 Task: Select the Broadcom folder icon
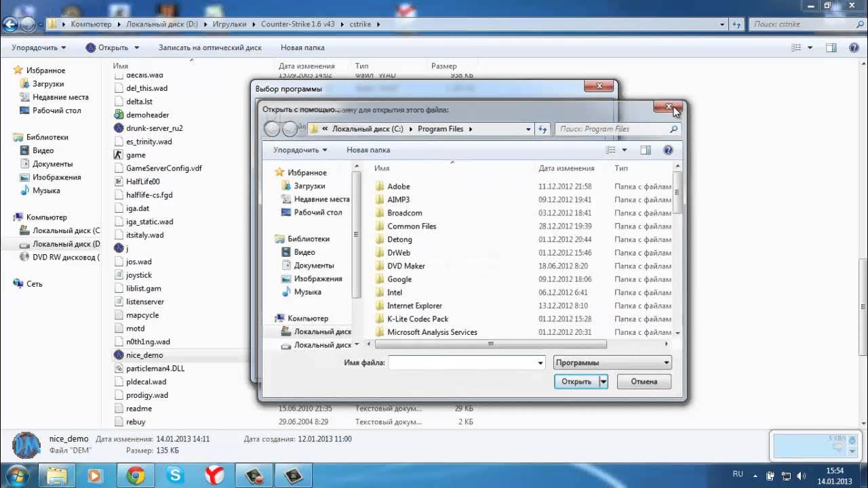pos(380,213)
